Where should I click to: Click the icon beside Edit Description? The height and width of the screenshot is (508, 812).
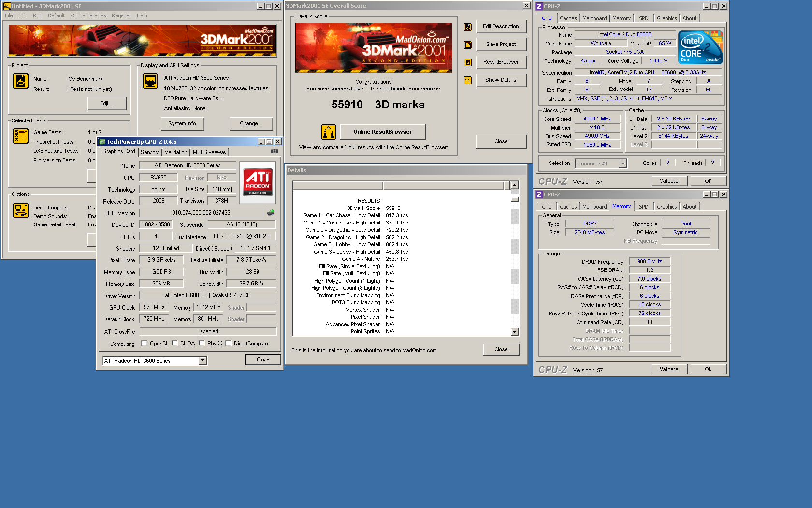468,27
